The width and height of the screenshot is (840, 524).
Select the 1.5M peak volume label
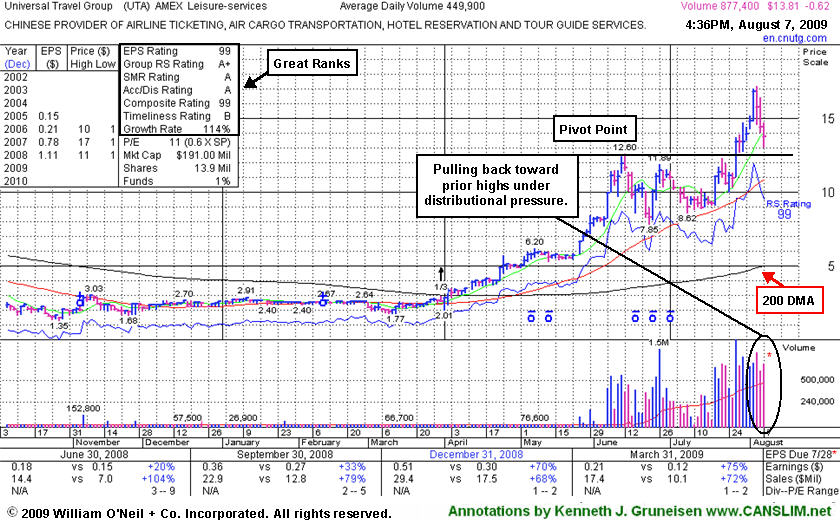click(658, 342)
